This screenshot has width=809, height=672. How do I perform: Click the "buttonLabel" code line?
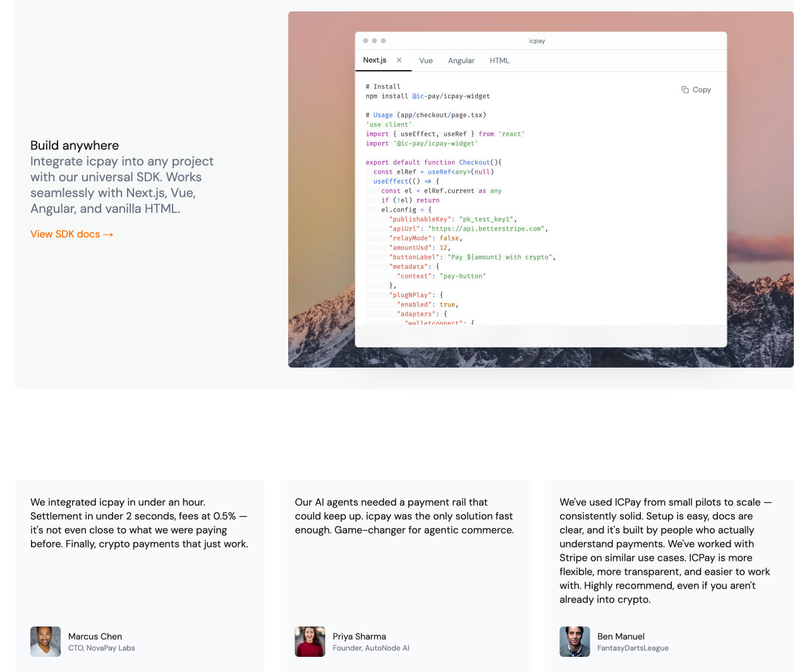click(x=473, y=257)
